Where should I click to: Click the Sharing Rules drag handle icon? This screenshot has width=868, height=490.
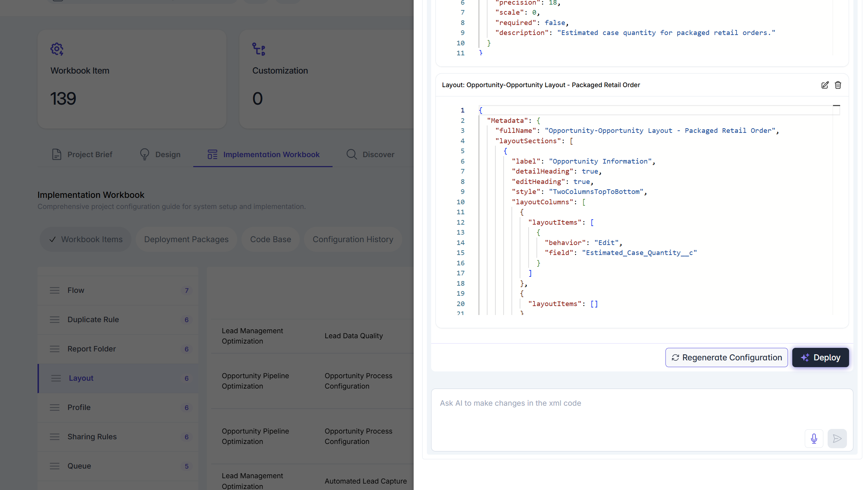click(x=55, y=437)
